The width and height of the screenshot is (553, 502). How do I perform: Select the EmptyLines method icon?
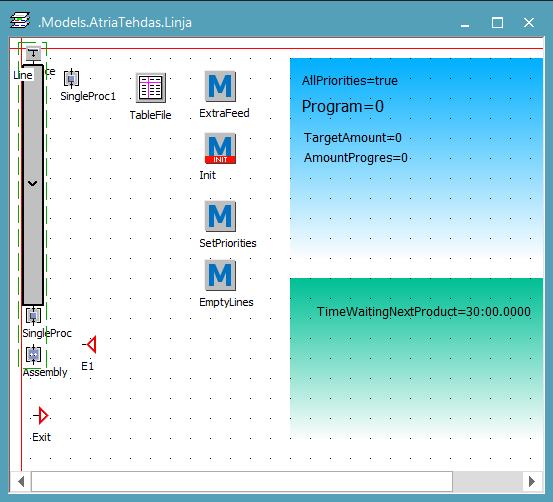point(220,275)
